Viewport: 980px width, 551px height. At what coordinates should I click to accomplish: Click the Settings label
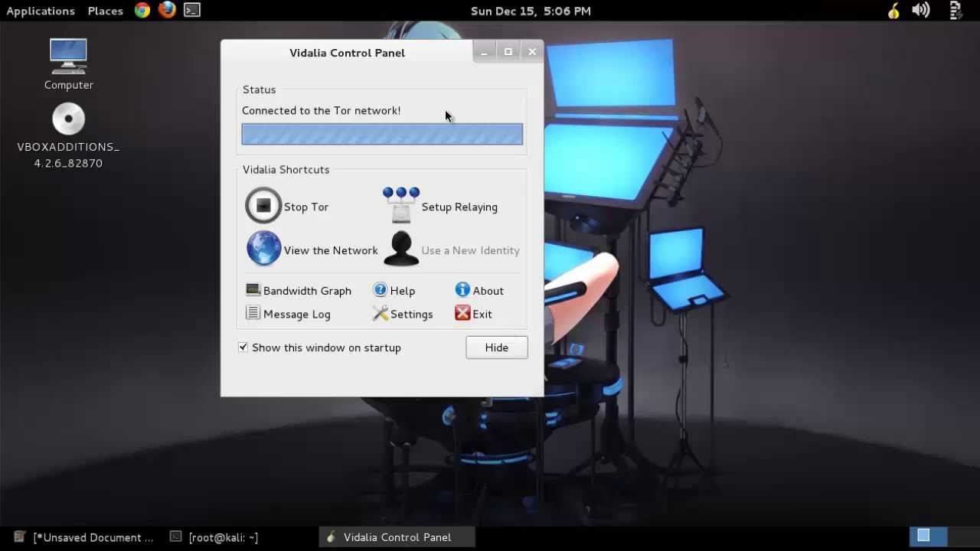click(411, 314)
